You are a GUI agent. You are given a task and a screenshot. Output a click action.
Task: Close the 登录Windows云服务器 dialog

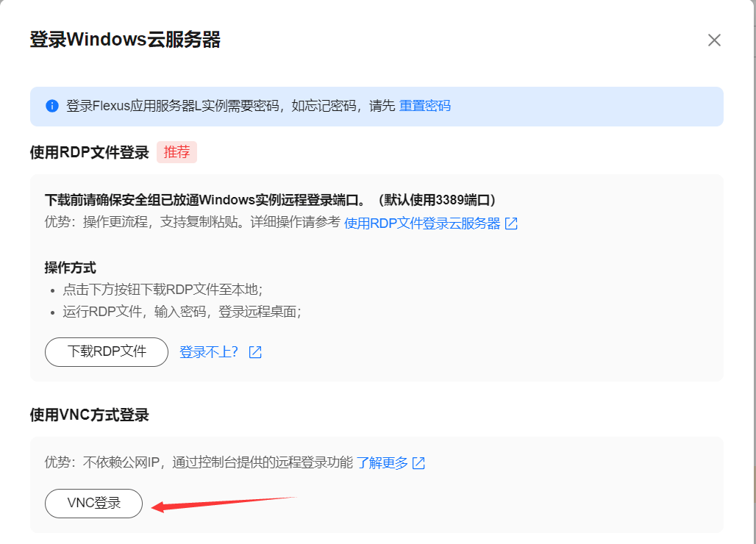click(x=714, y=40)
